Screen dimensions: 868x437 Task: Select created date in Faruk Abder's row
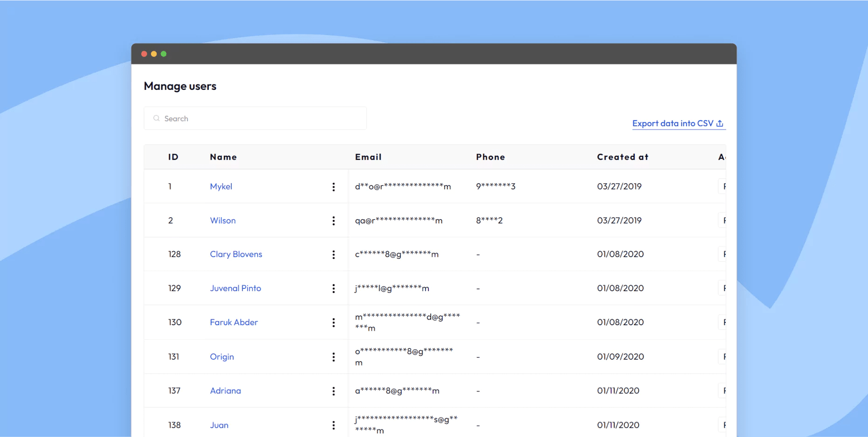(x=620, y=322)
